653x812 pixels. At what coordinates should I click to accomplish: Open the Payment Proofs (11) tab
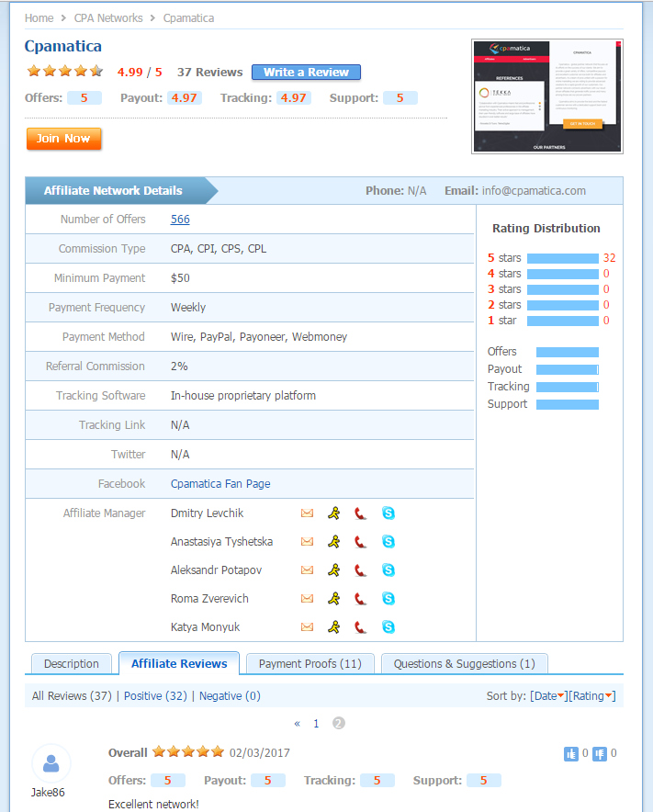point(310,664)
